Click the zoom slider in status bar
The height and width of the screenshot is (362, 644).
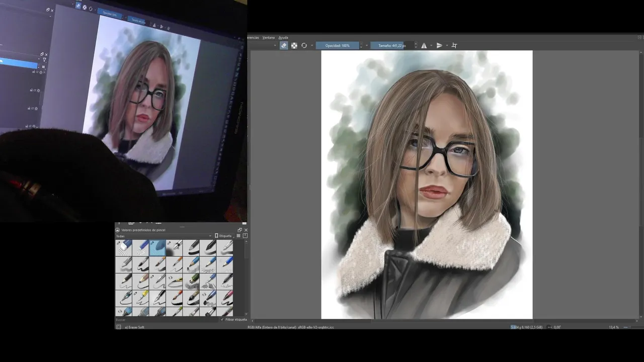632,327
